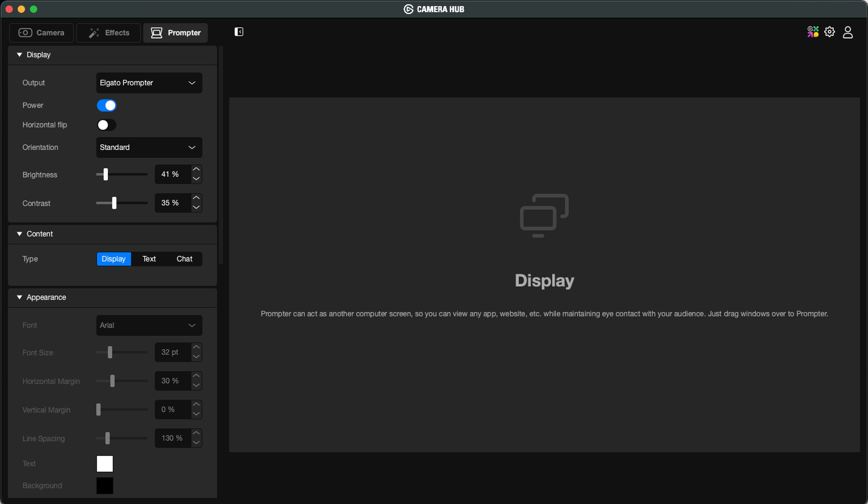Click the white Text color swatch

pos(105,463)
